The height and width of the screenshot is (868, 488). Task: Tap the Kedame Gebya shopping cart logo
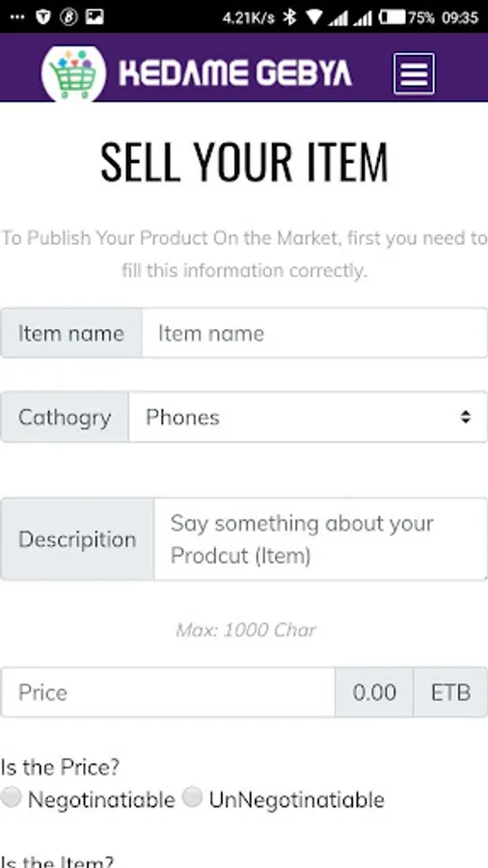(73, 73)
